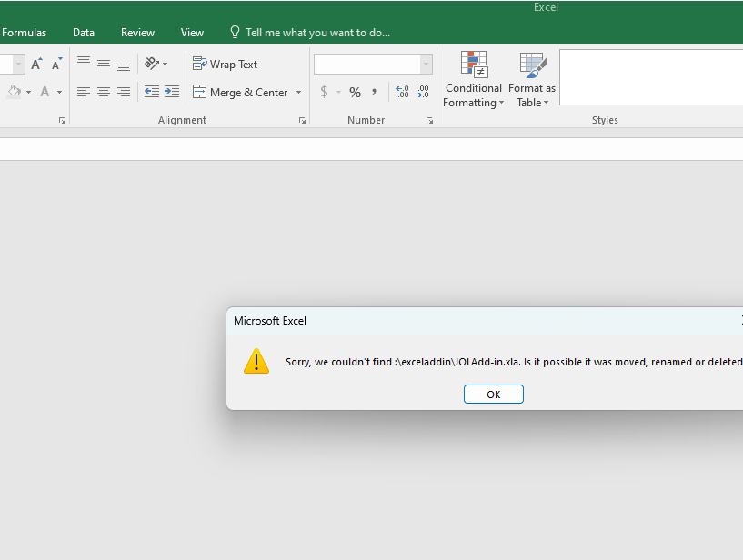Viewport: 743px width, 560px height.
Task: Open the Merge & Center dropdown arrow
Action: [298, 92]
